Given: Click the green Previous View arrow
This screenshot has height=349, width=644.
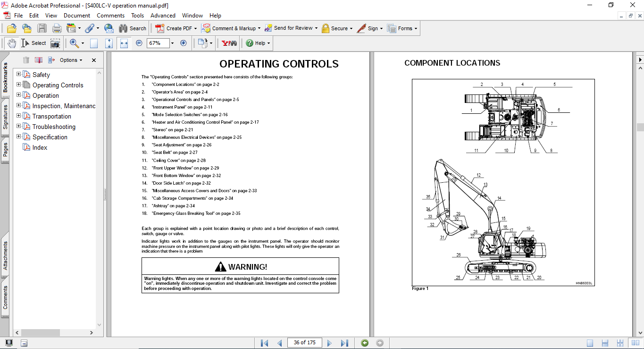Looking at the screenshot, I should click(365, 343).
